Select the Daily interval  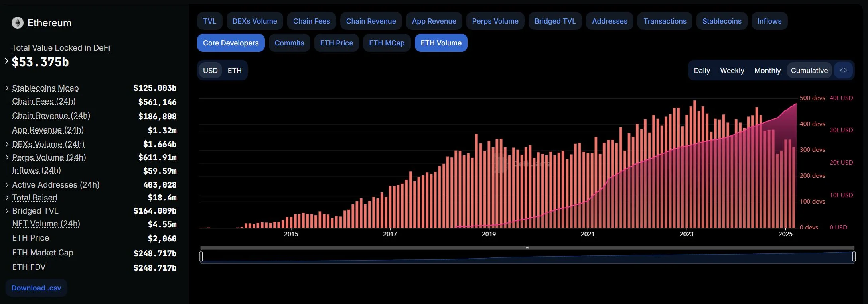click(702, 70)
